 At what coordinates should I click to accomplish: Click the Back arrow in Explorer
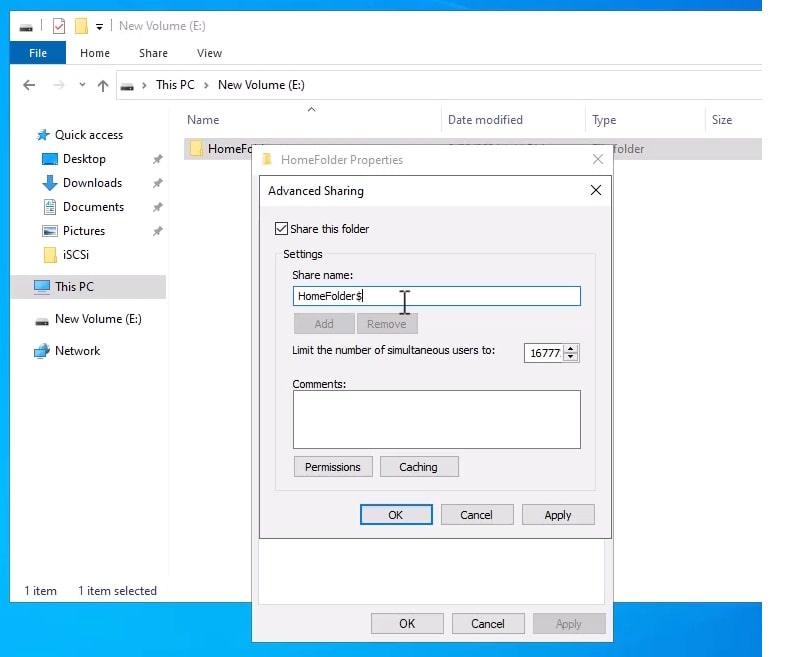tap(29, 86)
